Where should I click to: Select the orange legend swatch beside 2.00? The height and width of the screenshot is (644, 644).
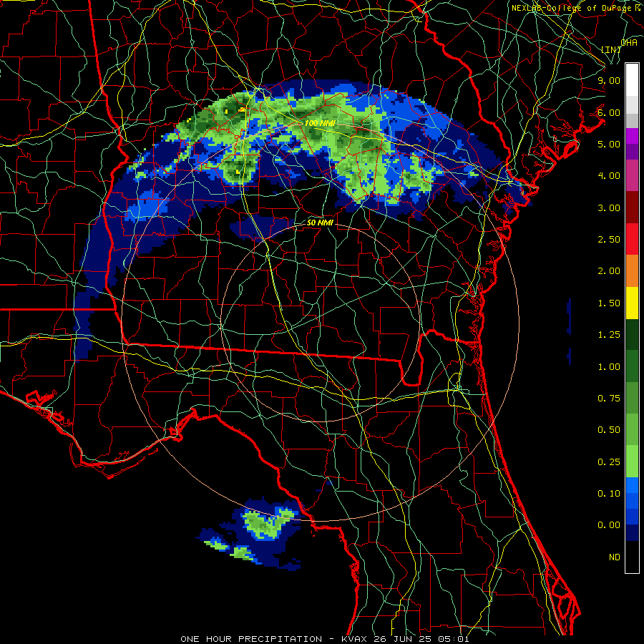click(x=632, y=271)
